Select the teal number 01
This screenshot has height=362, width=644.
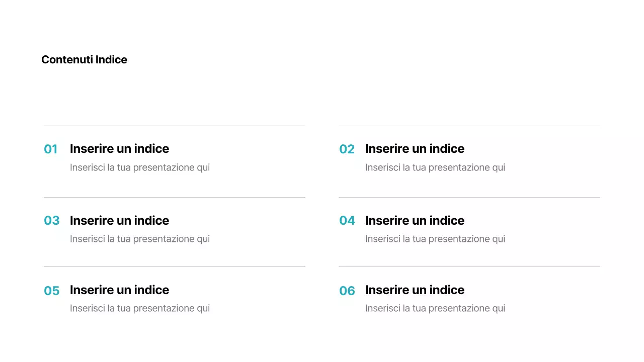[x=51, y=149]
